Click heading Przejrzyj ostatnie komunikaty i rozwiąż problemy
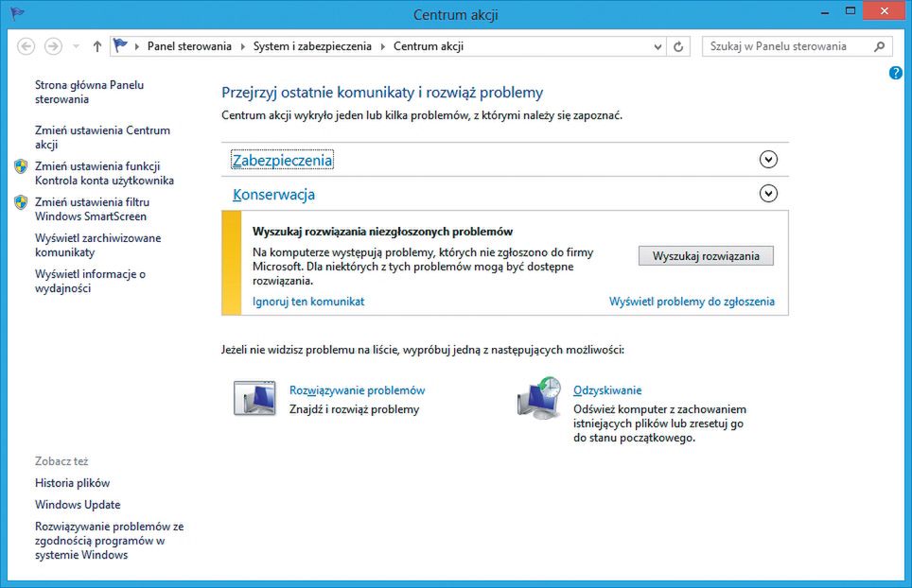The width and height of the screenshot is (912, 588). [x=382, y=93]
